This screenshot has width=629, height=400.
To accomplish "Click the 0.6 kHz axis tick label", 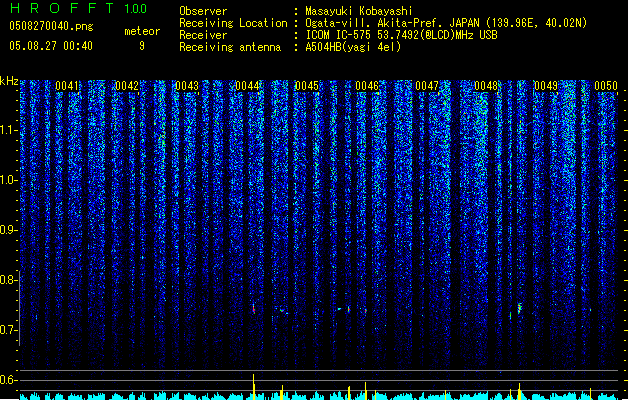I will point(8,380).
